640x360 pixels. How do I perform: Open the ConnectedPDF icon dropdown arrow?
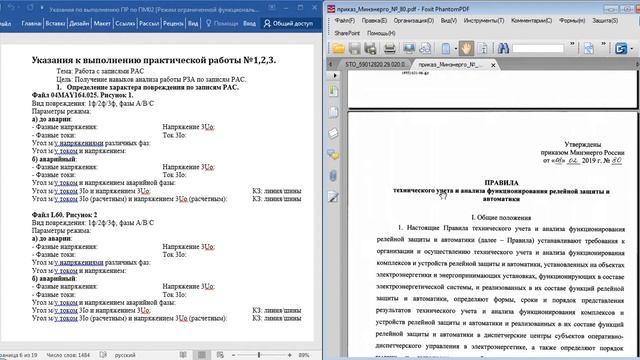coord(631,49)
